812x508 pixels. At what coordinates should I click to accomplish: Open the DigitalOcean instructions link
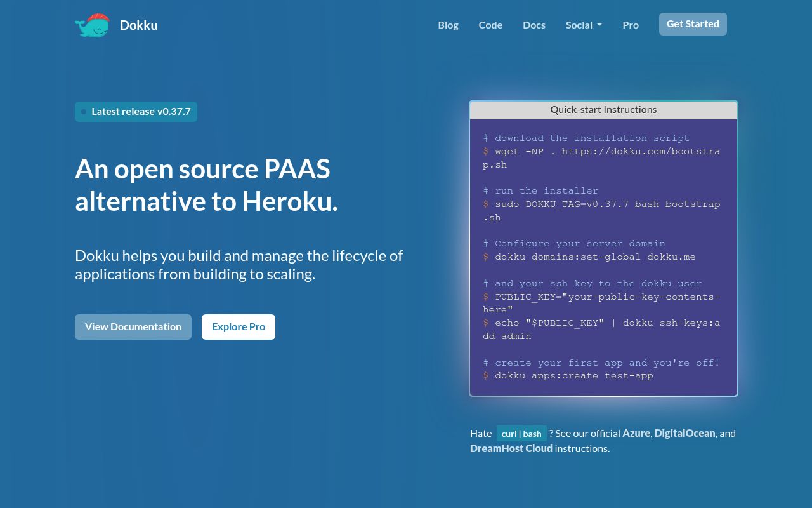click(x=684, y=433)
